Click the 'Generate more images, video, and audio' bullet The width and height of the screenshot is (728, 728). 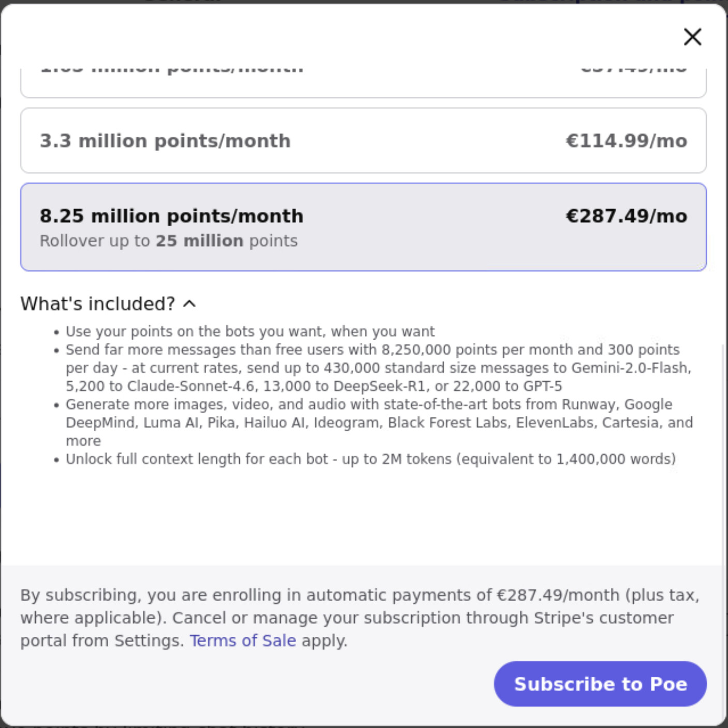click(379, 423)
